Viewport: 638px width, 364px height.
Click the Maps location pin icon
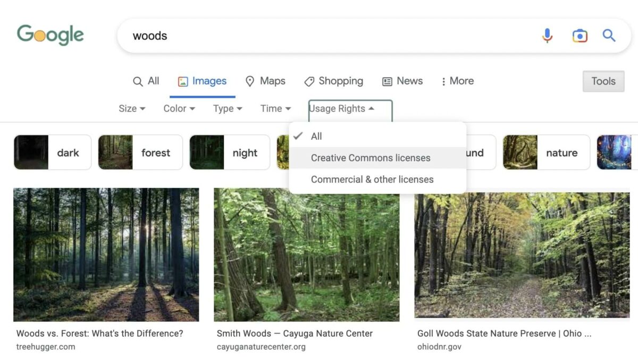pyautogui.click(x=250, y=81)
